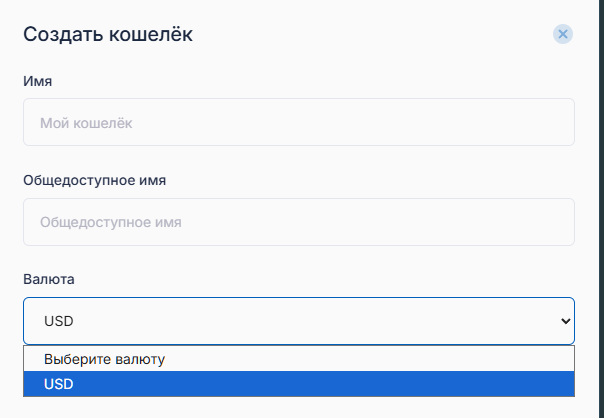Image resolution: width=604 pixels, height=418 pixels.
Task: Open the Валюта dropdown
Action: tap(298, 321)
